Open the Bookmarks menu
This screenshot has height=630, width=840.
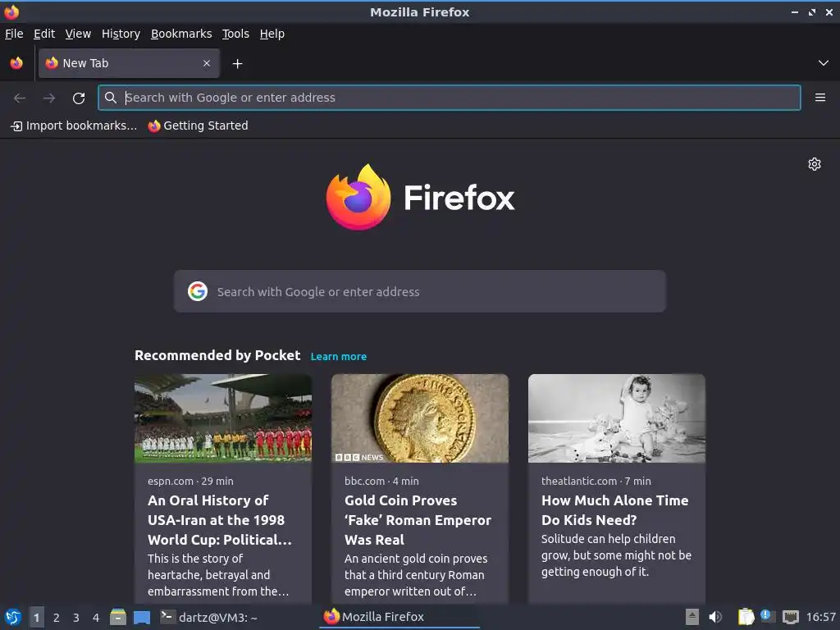tap(181, 34)
